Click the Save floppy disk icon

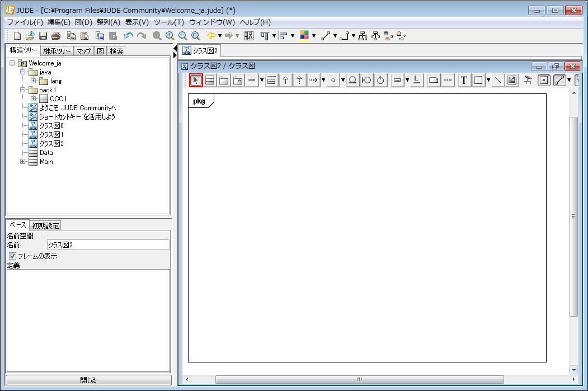(43, 36)
